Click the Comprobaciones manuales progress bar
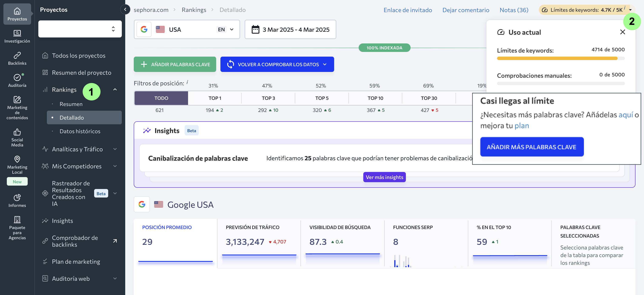This screenshot has width=644, height=295. tap(561, 83)
